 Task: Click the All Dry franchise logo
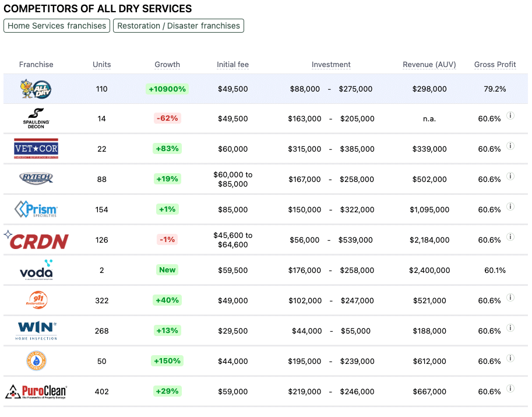click(x=36, y=89)
